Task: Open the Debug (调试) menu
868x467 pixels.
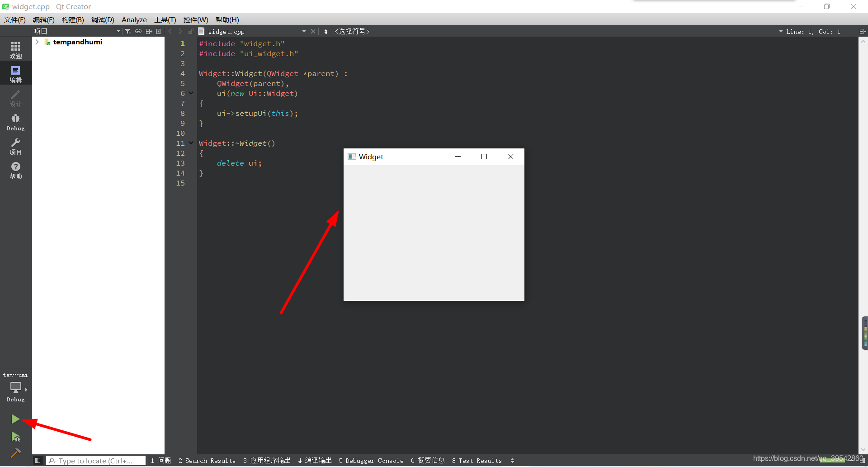Action: tap(103, 19)
